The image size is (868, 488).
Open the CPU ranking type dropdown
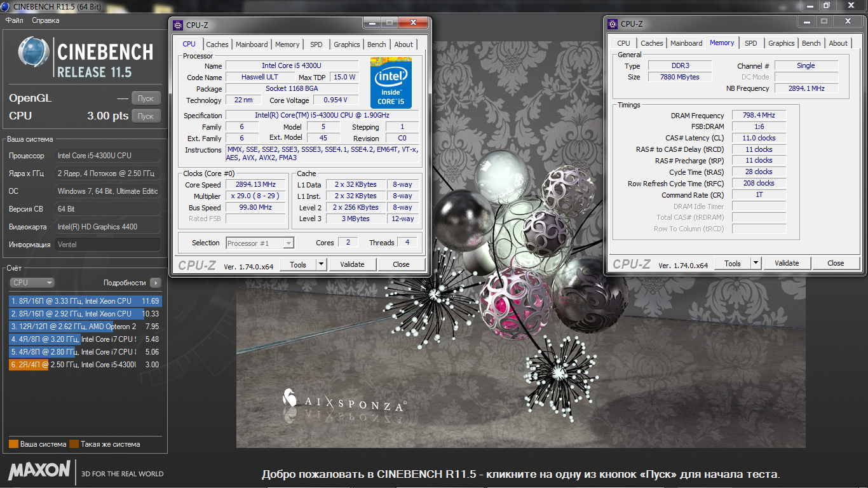[x=32, y=283]
